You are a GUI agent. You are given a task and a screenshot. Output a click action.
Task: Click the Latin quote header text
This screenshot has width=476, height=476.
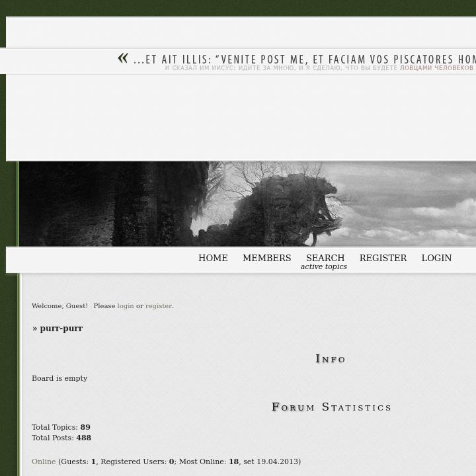coord(304,59)
